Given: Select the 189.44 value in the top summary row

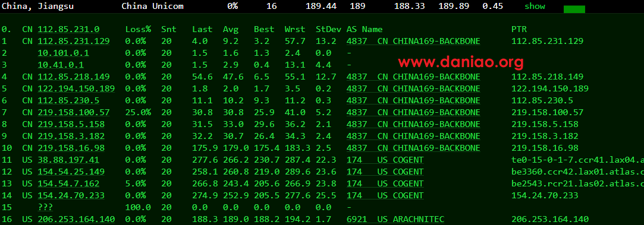Looking at the screenshot, I should [321, 6].
